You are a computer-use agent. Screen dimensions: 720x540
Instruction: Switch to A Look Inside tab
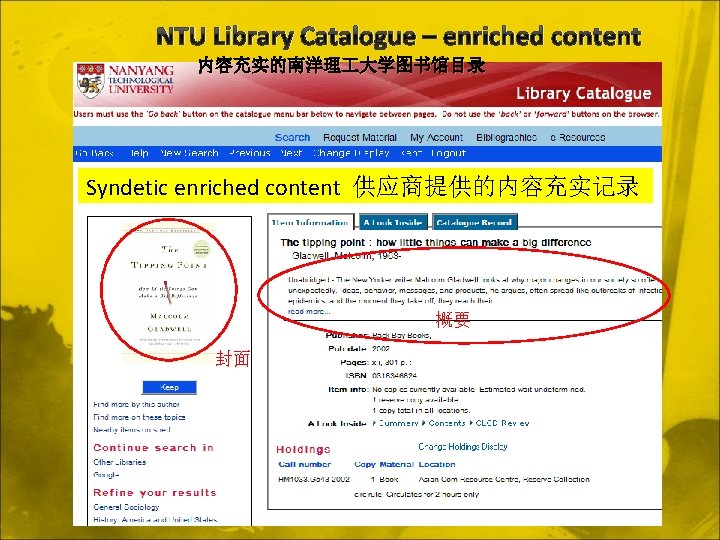(393, 222)
